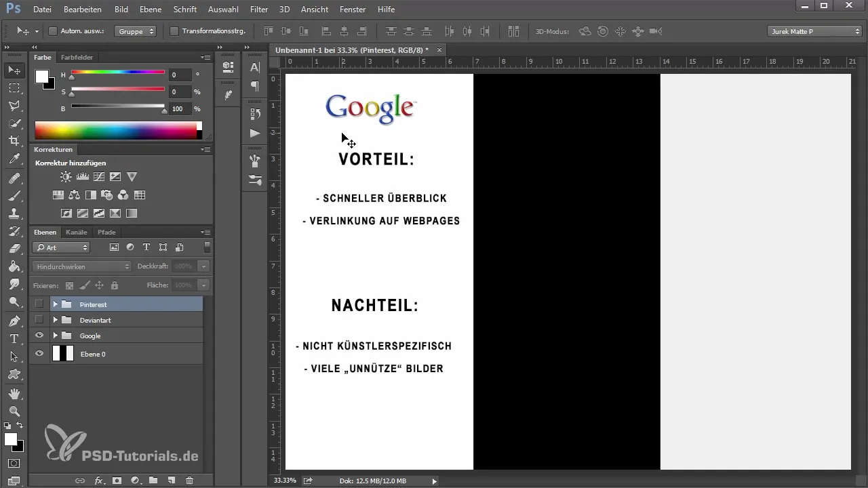The image size is (868, 488).
Task: Open the Ebene menu
Action: point(151,9)
